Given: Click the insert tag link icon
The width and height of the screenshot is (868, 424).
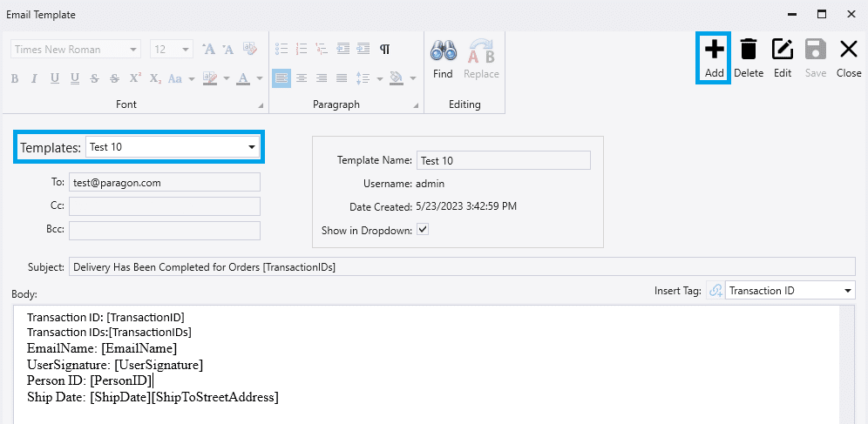Looking at the screenshot, I should (x=715, y=291).
